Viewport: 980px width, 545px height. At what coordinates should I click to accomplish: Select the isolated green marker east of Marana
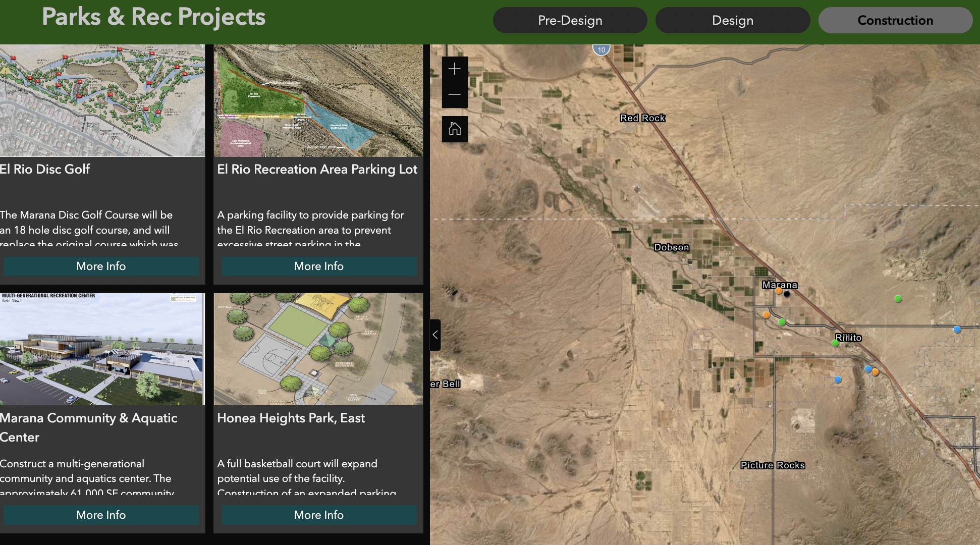898,299
